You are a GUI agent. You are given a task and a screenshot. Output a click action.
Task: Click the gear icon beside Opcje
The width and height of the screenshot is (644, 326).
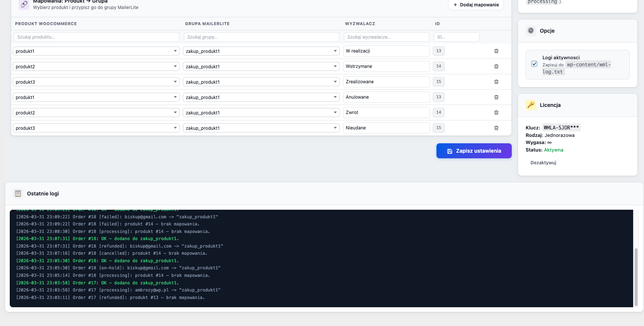coord(530,31)
